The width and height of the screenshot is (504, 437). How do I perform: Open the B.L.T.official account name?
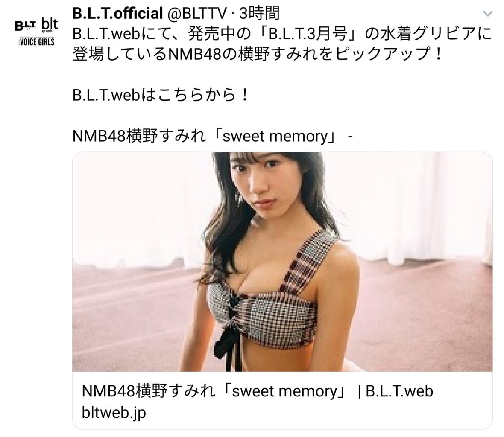(118, 14)
